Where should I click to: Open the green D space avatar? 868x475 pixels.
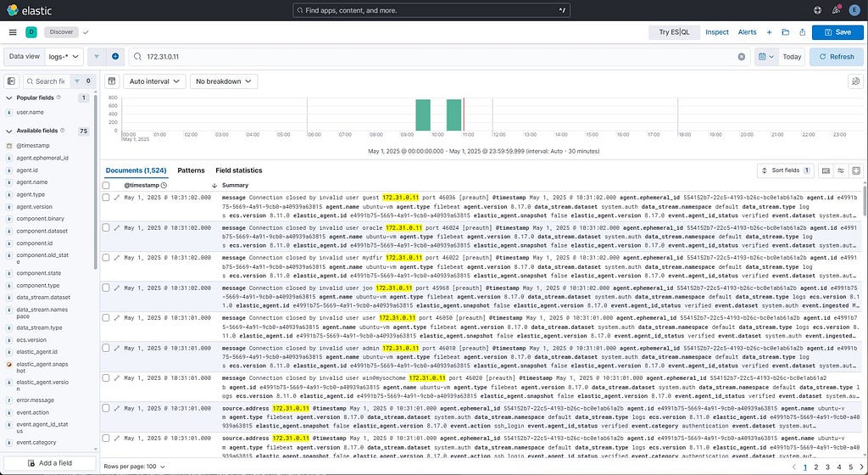coord(31,32)
